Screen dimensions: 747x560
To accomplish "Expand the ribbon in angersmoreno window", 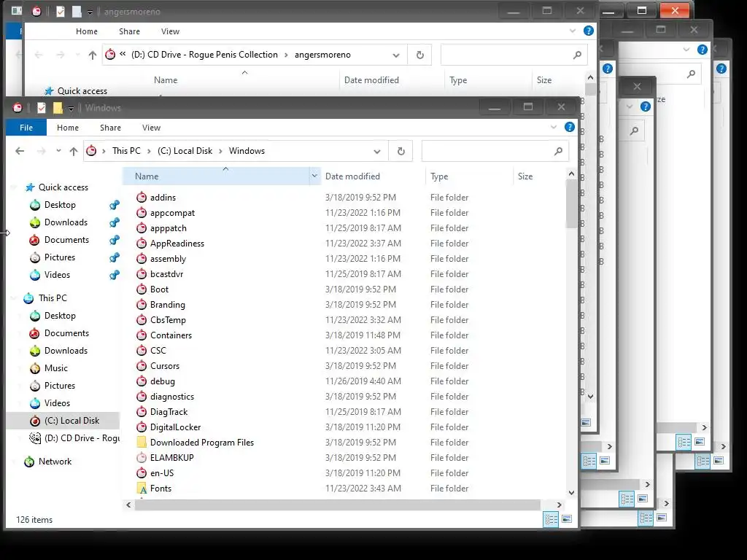I will (573, 31).
